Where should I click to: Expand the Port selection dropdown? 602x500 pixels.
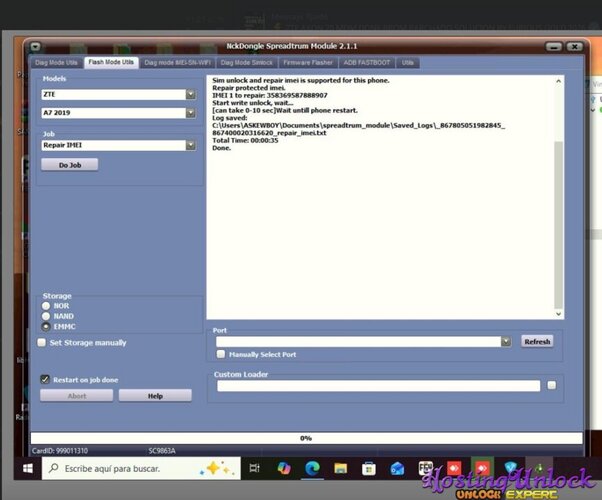(506, 341)
